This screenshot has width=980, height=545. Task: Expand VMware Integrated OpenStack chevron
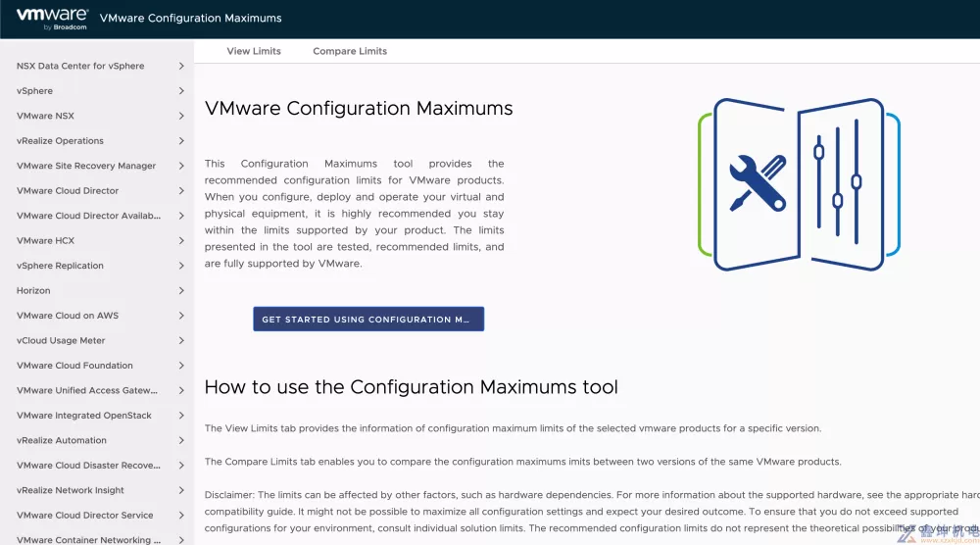pos(181,416)
